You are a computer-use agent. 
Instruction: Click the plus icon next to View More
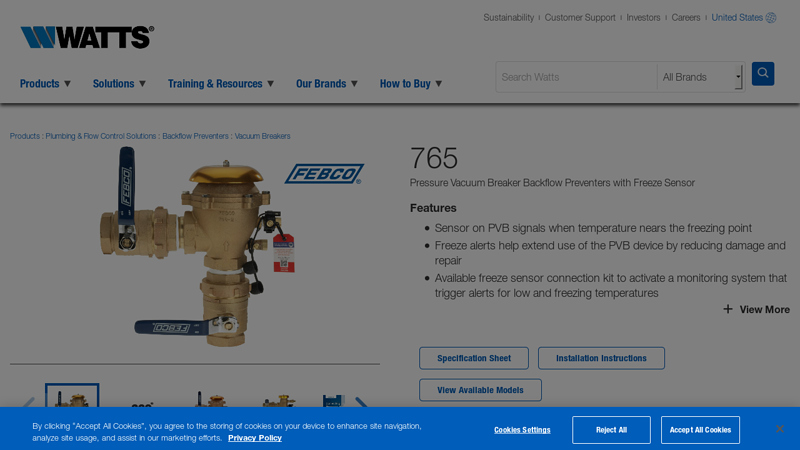click(x=728, y=309)
